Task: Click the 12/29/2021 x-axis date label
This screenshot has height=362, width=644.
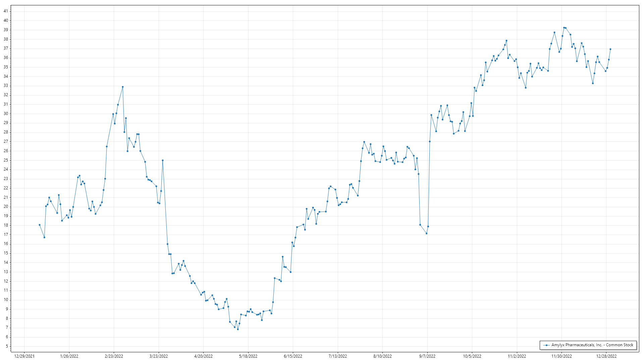Action: [x=24, y=356]
